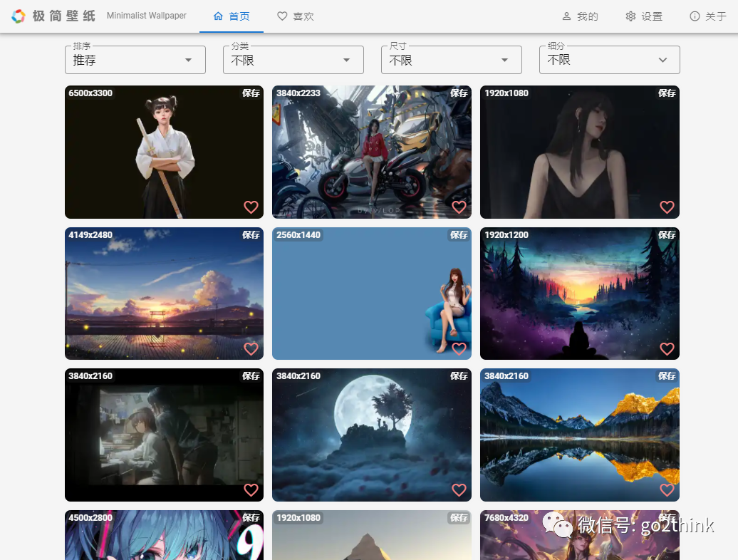Expand the 尺寸 size dropdown

click(452, 60)
